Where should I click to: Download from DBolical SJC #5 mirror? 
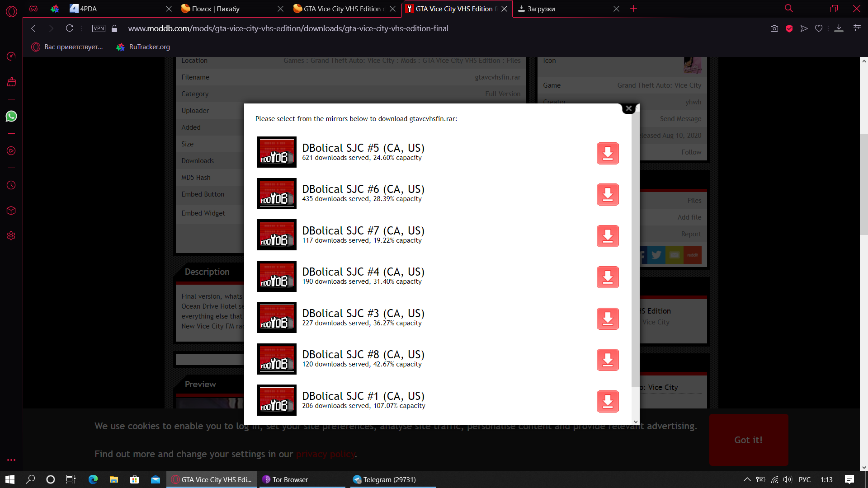point(607,154)
